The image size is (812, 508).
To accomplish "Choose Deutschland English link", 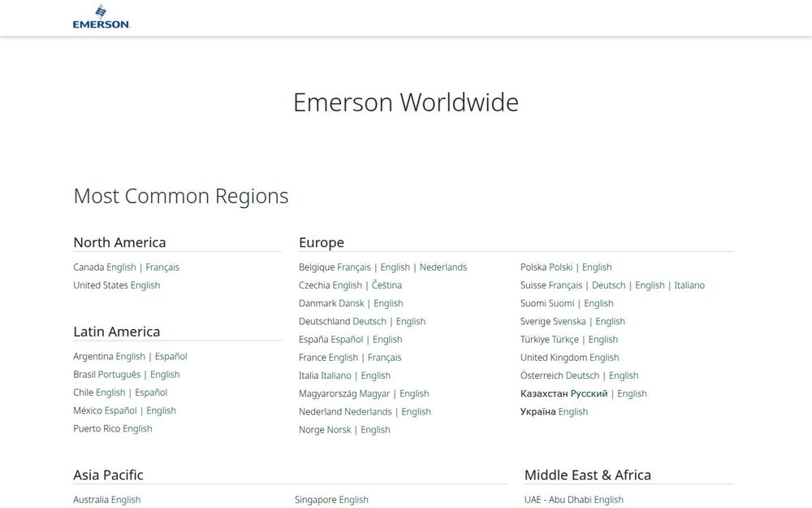I will pyautogui.click(x=411, y=322).
